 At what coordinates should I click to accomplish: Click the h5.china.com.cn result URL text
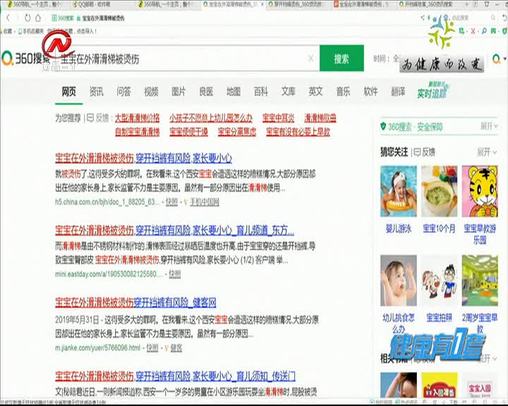[107, 202]
